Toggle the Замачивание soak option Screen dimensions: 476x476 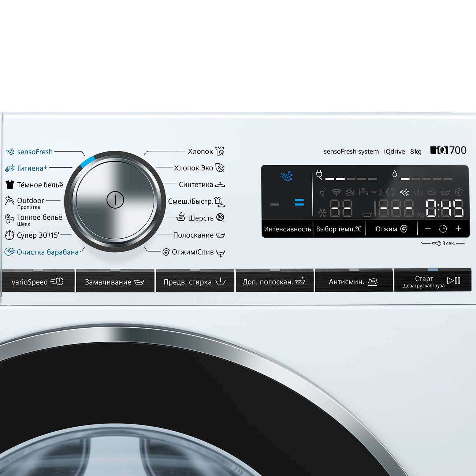[x=115, y=282]
